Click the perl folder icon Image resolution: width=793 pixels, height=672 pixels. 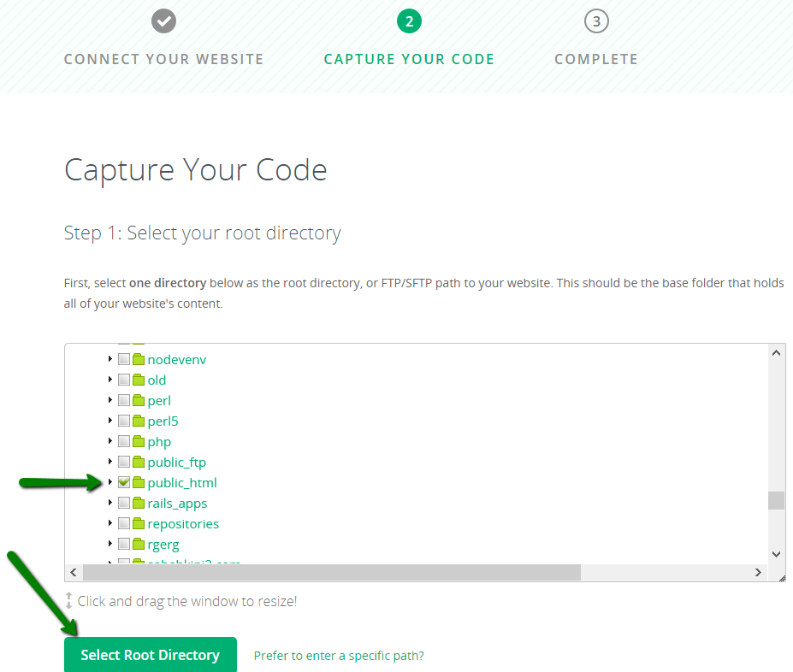click(139, 400)
